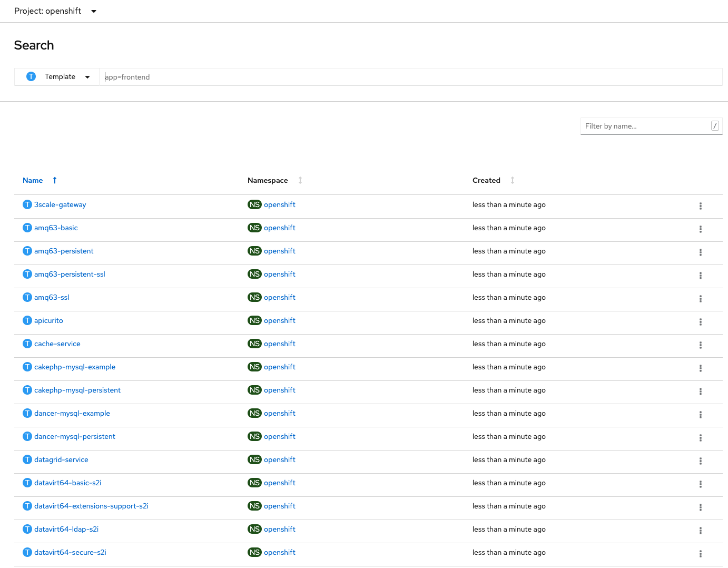Open kebab menu for amq63-basic row

pyautogui.click(x=700, y=229)
